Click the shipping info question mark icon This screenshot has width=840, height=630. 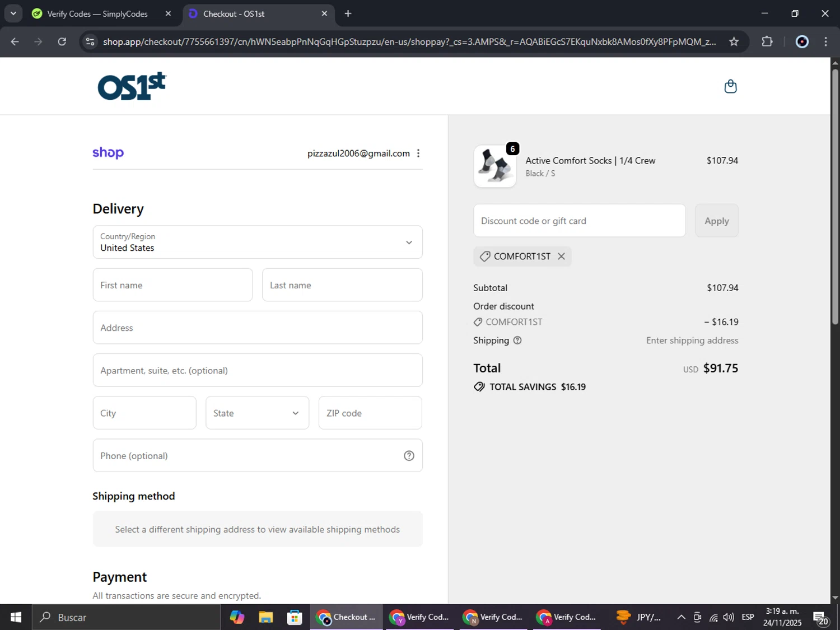point(517,340)
